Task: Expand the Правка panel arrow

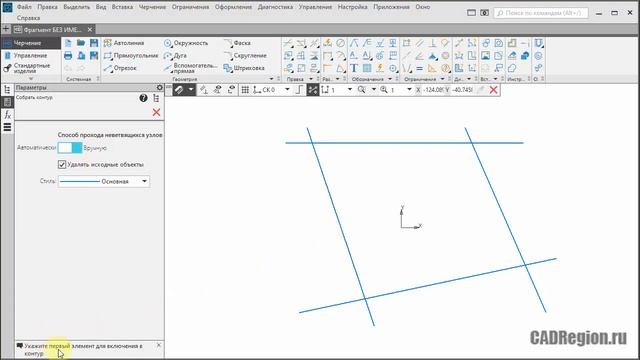Action: click(x=311, y=79)
